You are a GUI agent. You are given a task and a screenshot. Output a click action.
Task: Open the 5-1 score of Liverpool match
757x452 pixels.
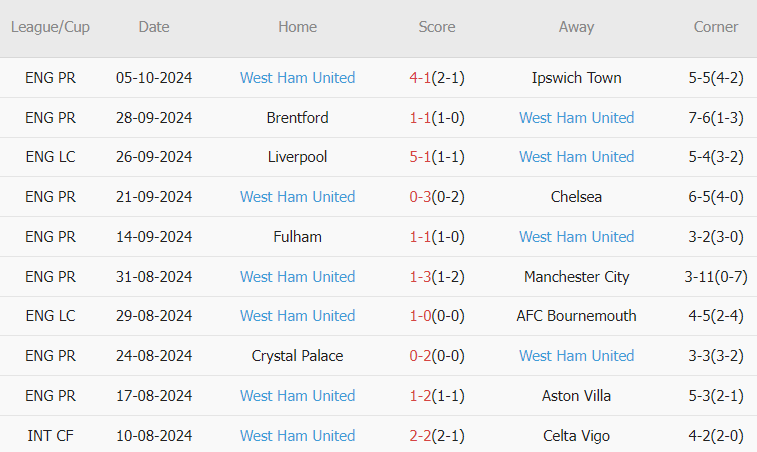point(420,157)
